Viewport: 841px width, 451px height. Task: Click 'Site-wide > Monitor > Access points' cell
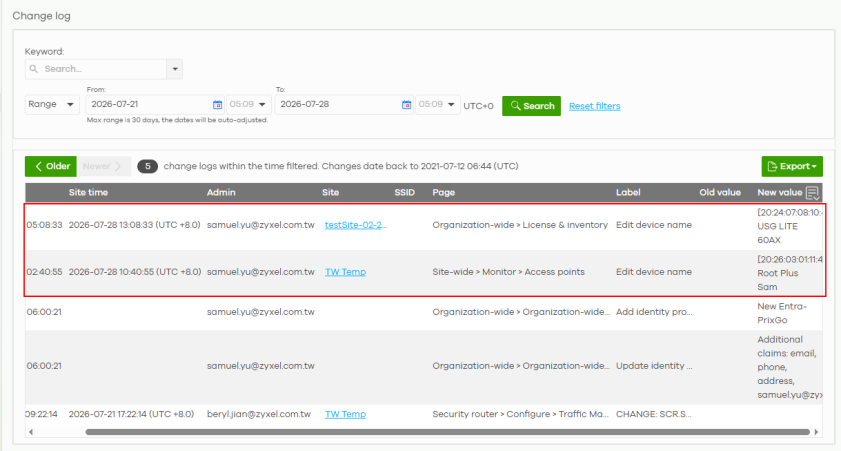[508, 272]
